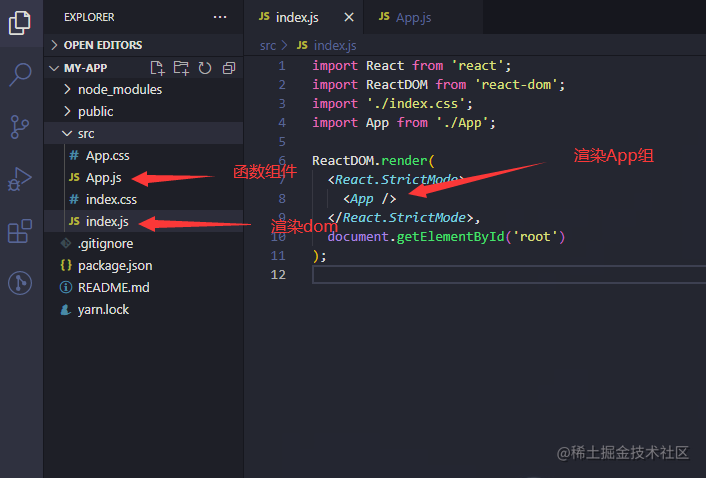Viewport: 706px width, 478px height.
Task: Open the Source Control view icon
Action: [x=20, y=127]
